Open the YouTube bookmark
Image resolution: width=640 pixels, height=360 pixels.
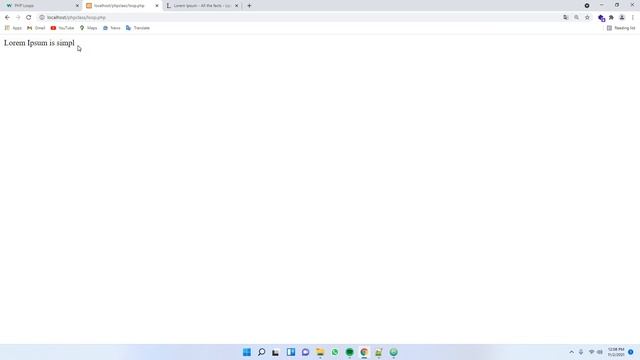[62, 28]
